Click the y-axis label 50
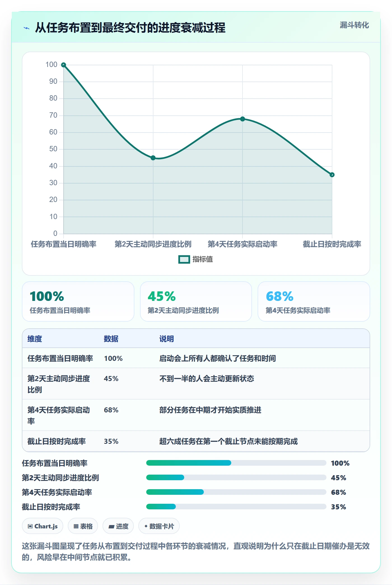The image size is (392, 585). pos(53,149)
